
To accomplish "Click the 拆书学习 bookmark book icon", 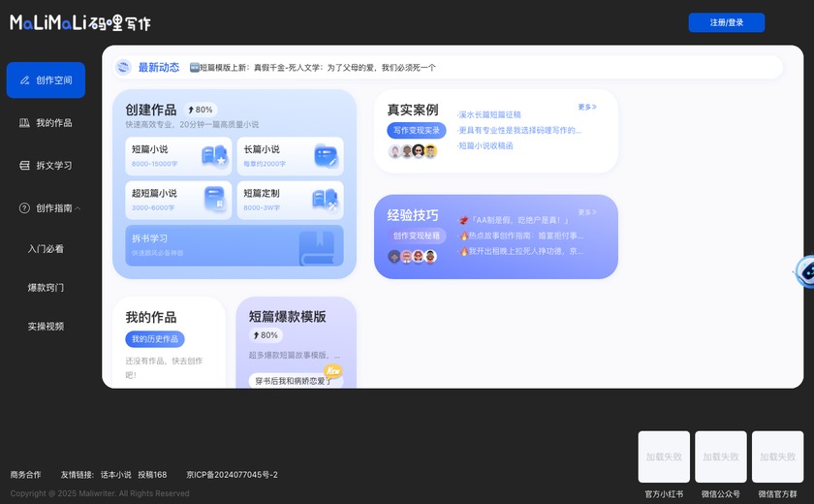I will coord(317,248).
